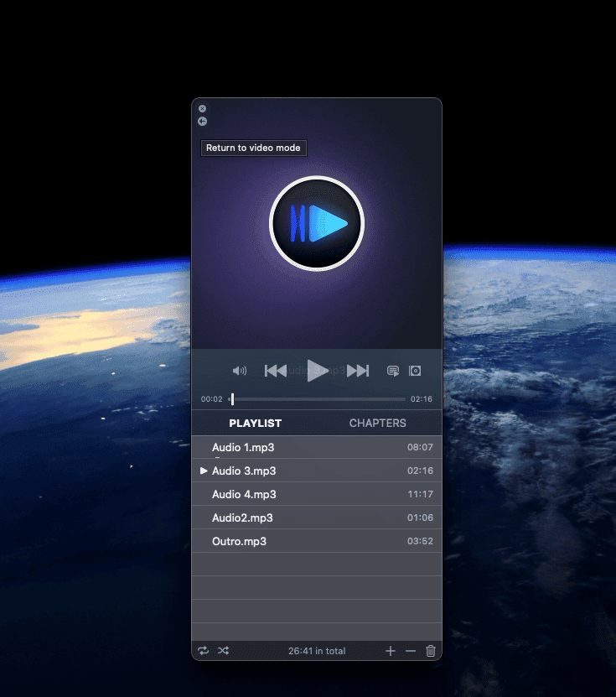The width and height of the screenshot is (616, 697).
Task: Click the screenshot capture icon
Action: (415, 371)
